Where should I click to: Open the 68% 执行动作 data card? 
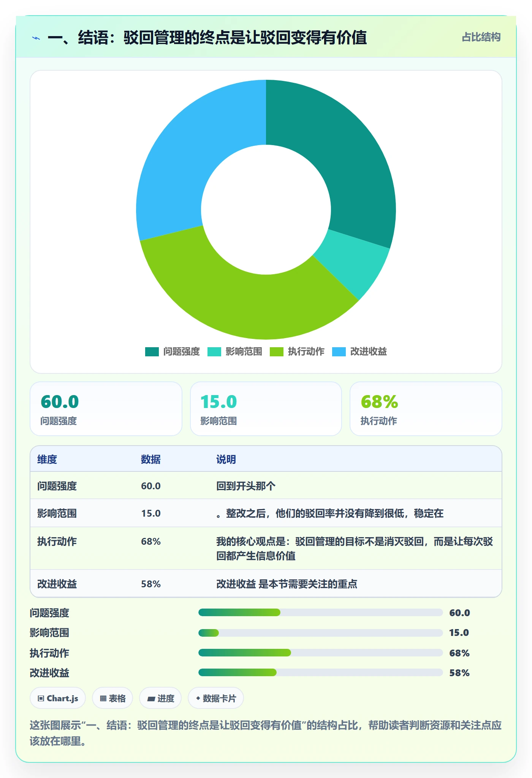pos(426,409)
